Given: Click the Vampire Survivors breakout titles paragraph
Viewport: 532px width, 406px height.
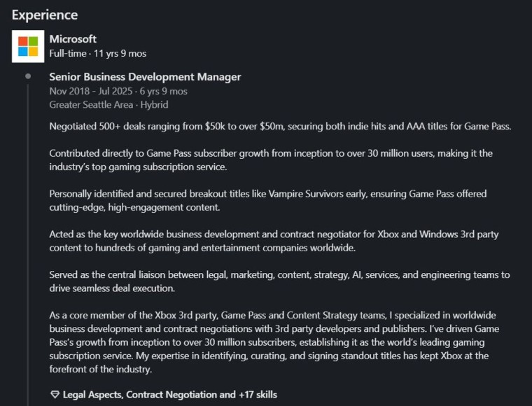Looking at the screenshot, I should [x=268, y=200].
